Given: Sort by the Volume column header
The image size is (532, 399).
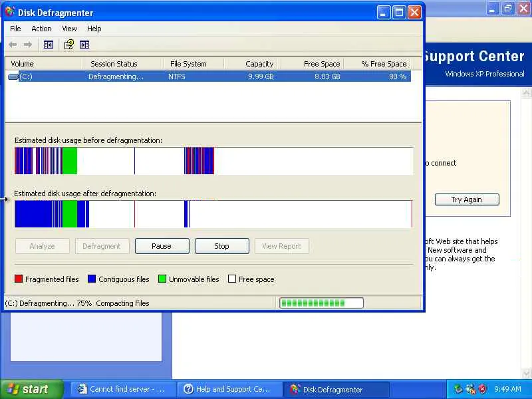Looking at the screenshot, I should pyautogui.click(x=45, y=64).
